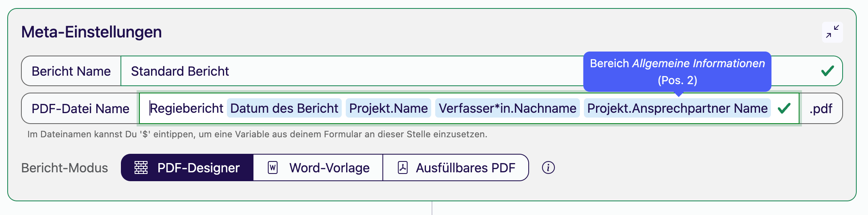Place cursor on Regiebericht text in filename

[x=187, y=108]
